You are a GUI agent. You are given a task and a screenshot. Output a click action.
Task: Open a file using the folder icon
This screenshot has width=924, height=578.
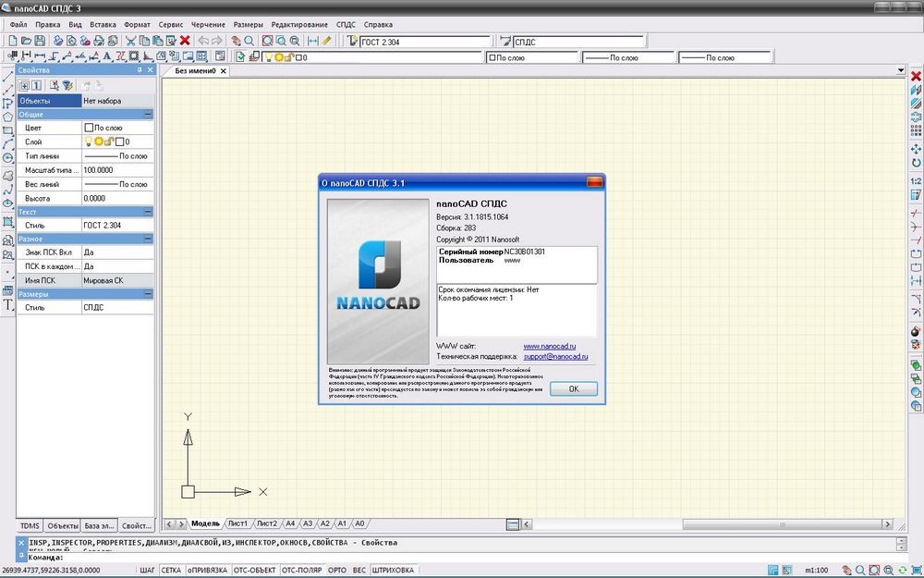(26, 41)
